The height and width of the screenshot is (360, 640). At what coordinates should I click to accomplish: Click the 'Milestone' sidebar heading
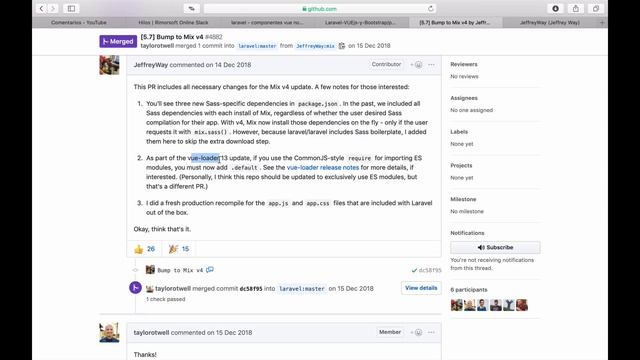pyautogui.click(x=463, y=199)
